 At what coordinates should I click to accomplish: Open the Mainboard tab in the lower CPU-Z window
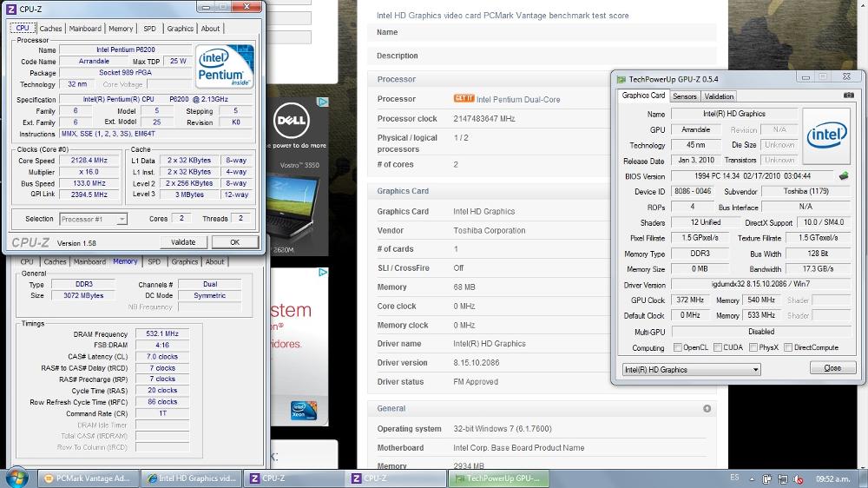click(89, 261)
